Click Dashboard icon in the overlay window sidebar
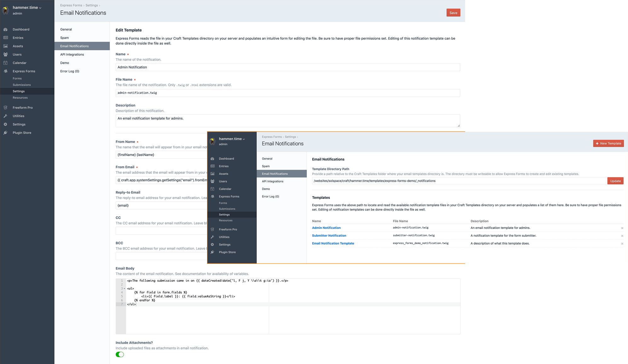Viewport: 628px width, 364px height. click(212, 159)
